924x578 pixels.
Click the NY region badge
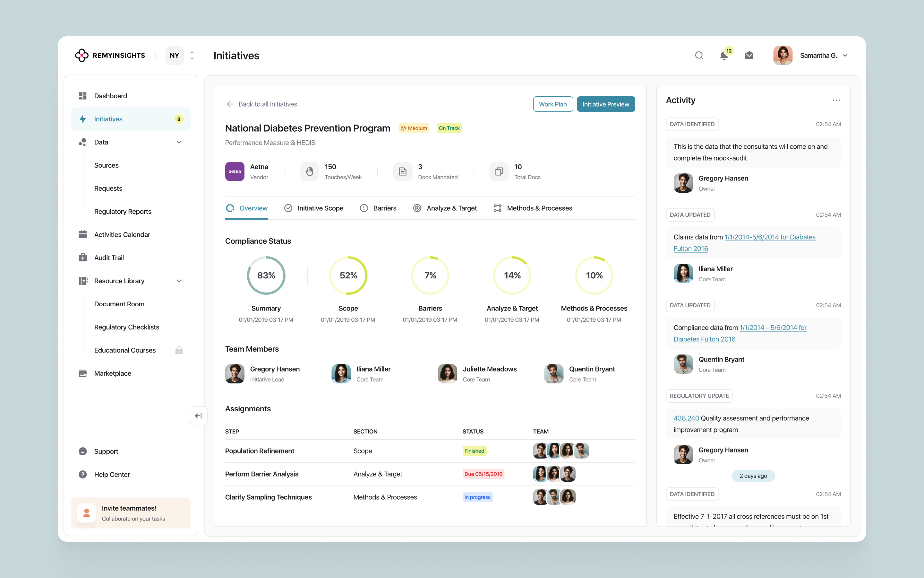175,56
